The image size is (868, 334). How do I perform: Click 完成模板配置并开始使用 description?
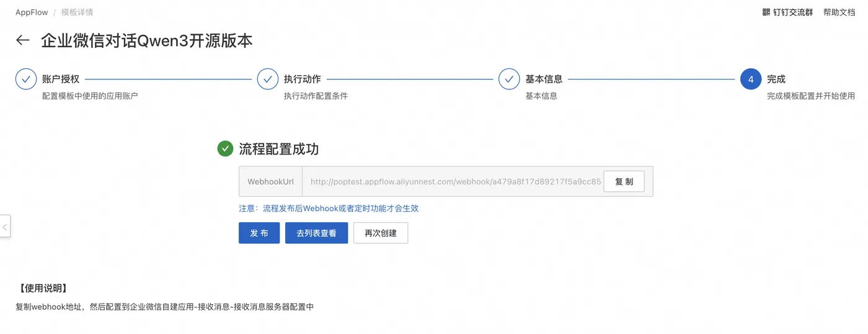[x=811, y=96]
